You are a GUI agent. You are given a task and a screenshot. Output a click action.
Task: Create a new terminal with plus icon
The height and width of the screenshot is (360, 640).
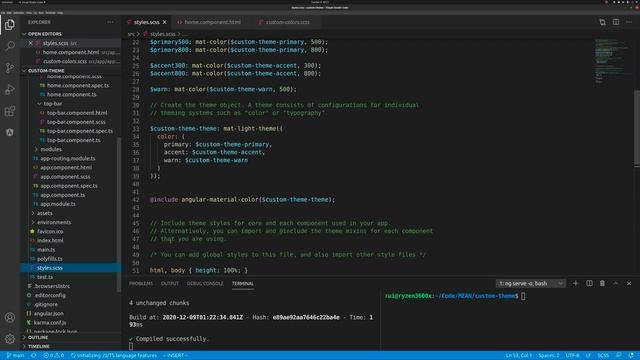tap(576, 283)
